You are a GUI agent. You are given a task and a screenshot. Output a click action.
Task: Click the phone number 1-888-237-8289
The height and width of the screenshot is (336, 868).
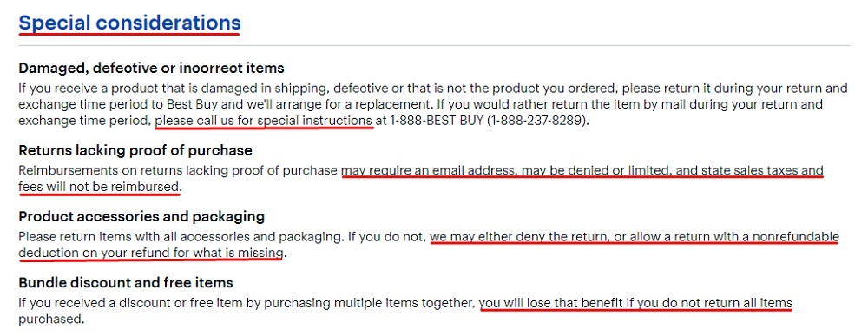(536, 120)
